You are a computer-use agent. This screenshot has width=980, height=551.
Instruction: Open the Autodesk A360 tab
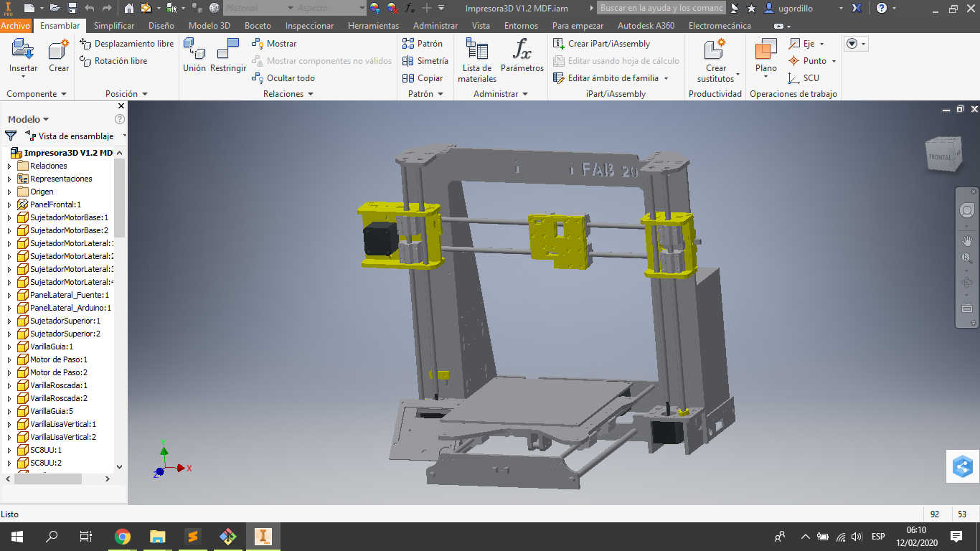pyautogui.click(x=646, y=26)
